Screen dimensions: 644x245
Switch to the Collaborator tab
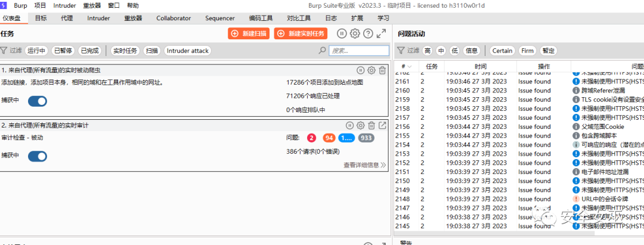pos(174,18)
